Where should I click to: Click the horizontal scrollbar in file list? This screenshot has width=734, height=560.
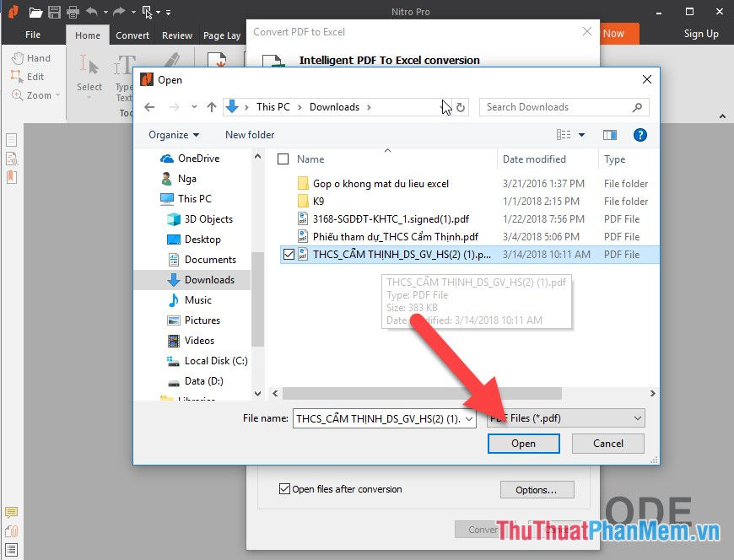[422, 394]
